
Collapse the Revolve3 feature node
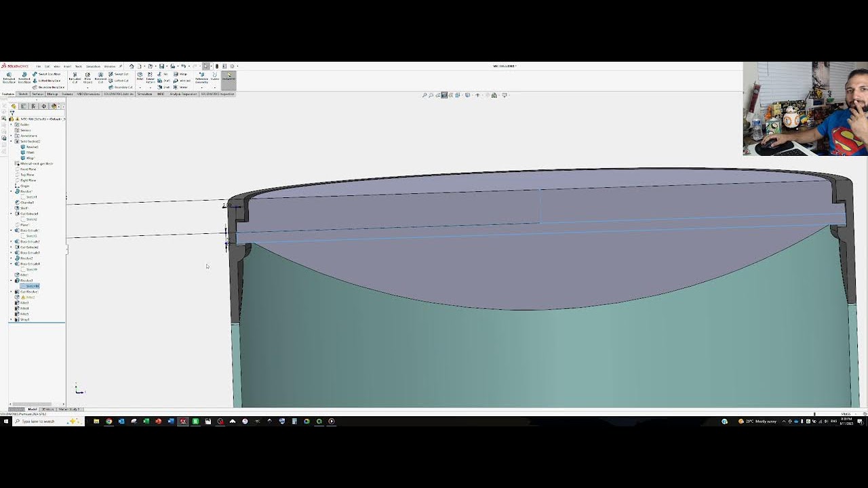click(12, 281)
